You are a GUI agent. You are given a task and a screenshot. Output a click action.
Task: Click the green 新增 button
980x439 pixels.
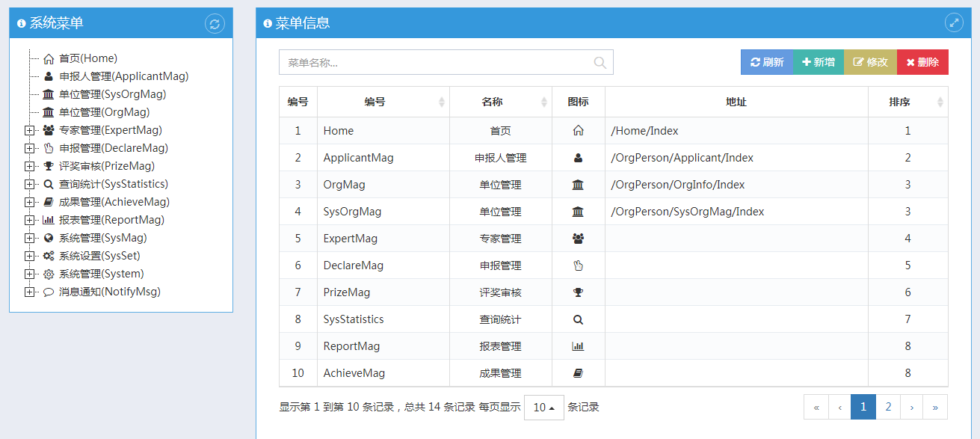tap(819, 62)
